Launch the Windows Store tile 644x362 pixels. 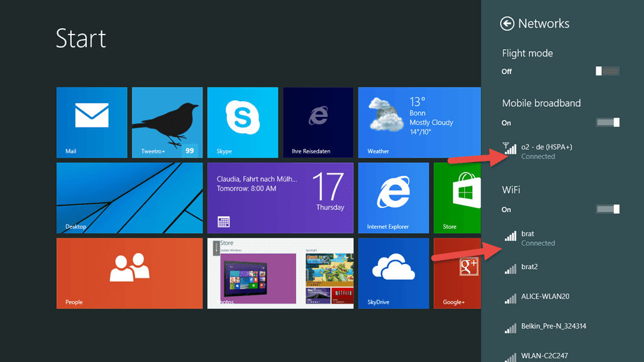456,198
